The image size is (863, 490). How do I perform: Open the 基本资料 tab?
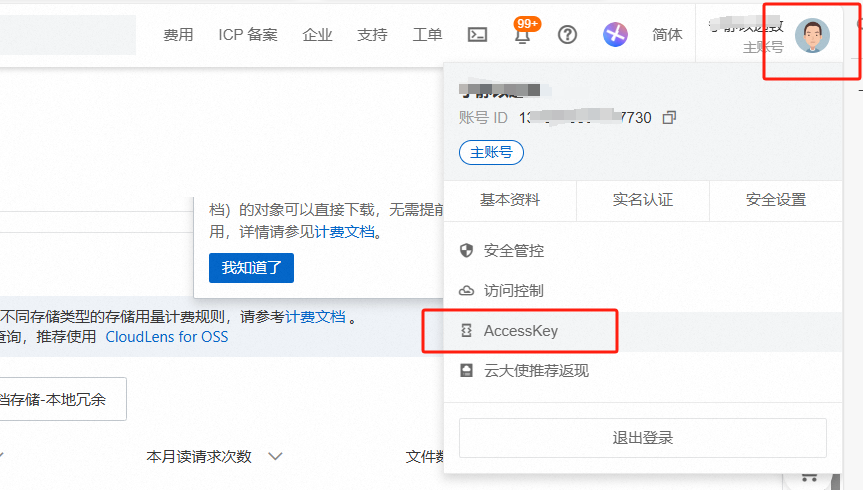click(x=510, y=200)
